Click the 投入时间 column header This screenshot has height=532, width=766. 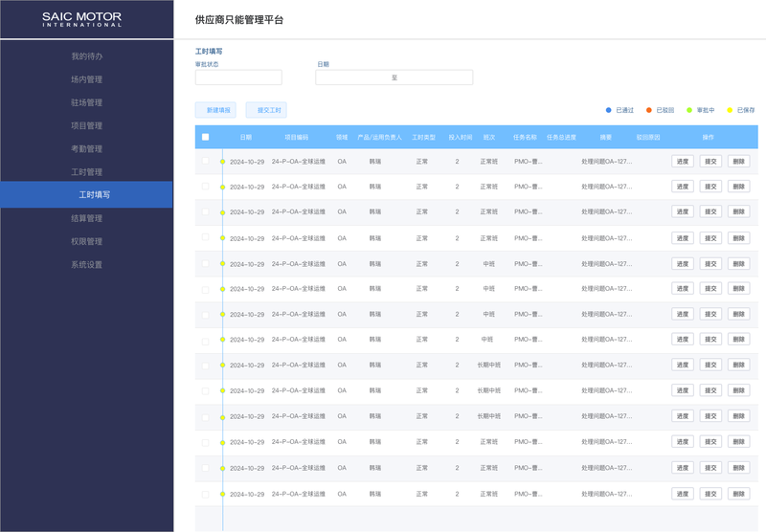pos(461,137)
